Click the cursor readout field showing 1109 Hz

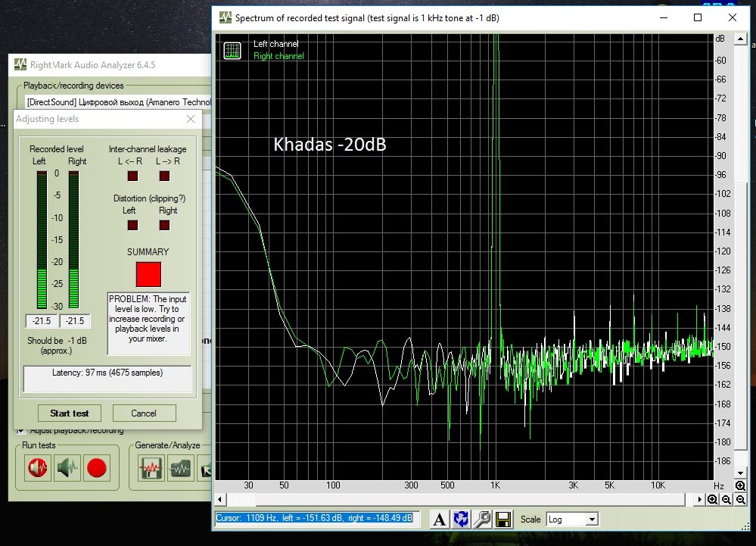click(315, 519)
